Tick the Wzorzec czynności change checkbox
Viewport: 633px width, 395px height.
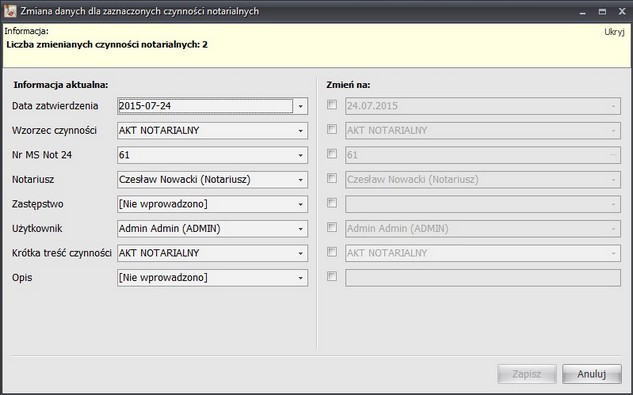click(332, 130)
